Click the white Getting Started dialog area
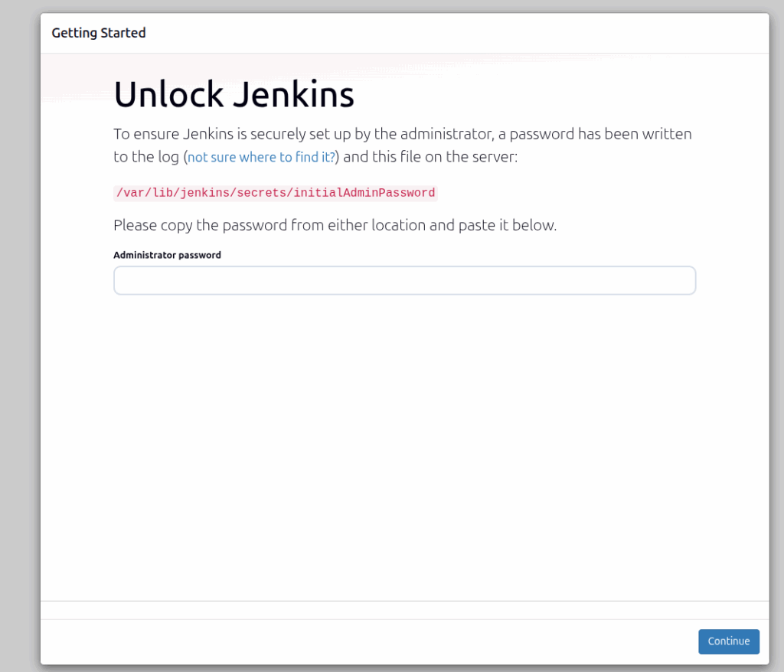The image size is (784, 672). [404, 421]
